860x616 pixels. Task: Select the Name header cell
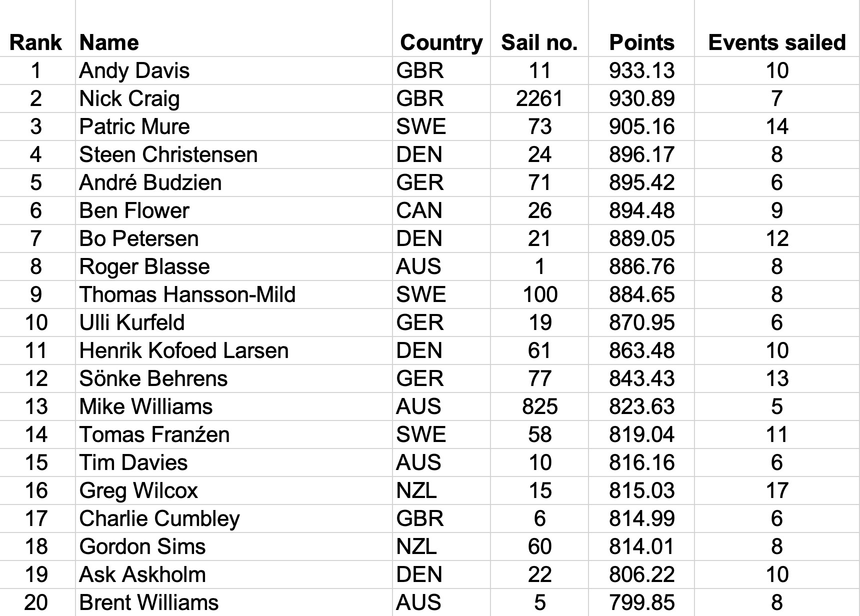[x=109, y=42]
